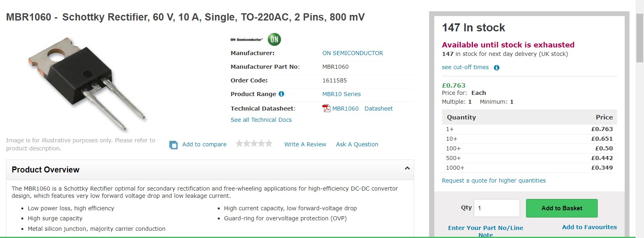Screen dimensions: 644x238
Task: Click the Add to compare icon
Action: (173, 145)
